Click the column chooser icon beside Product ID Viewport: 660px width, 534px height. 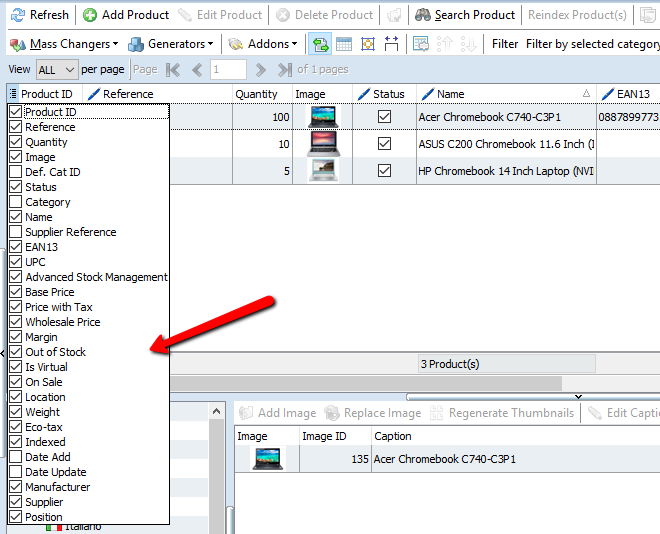pyautogui.click(x=12, y=94)
